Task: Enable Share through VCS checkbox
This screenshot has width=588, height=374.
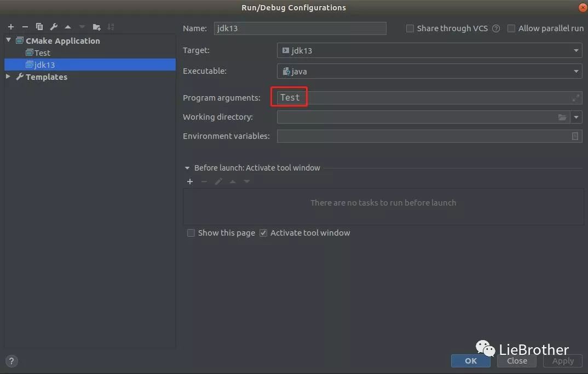Action: pos(410,28)
